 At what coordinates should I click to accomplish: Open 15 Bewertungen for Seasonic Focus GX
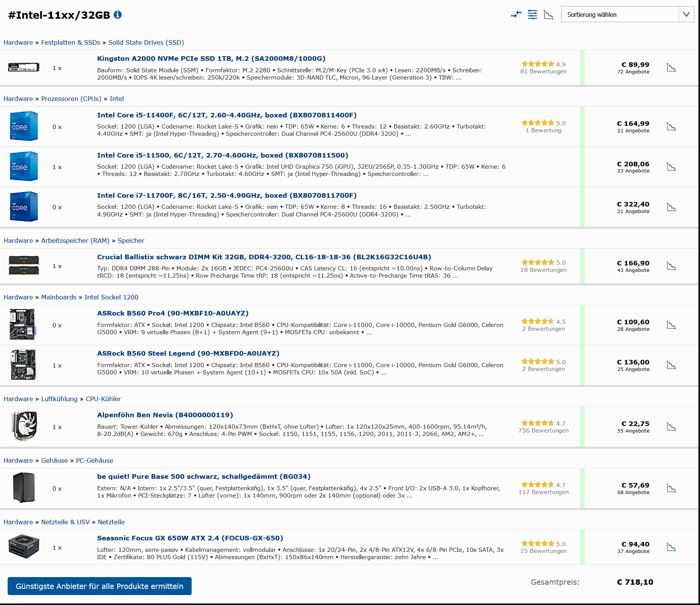point(543,551)
